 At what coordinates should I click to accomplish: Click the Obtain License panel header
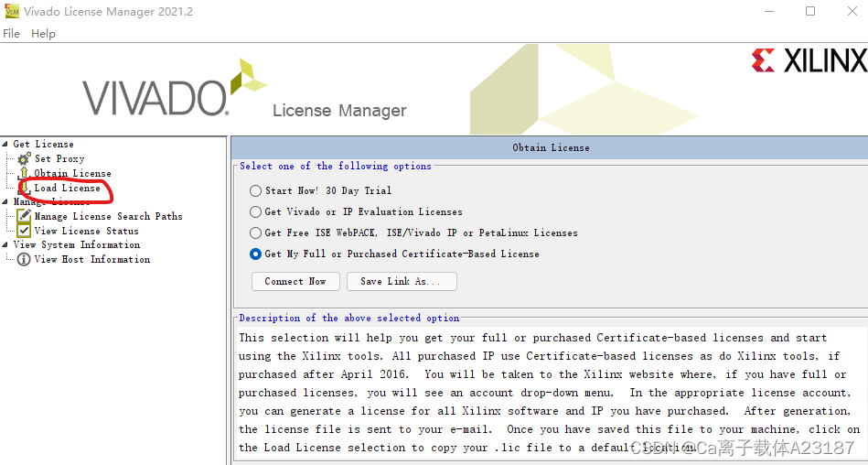pos(551,148)
